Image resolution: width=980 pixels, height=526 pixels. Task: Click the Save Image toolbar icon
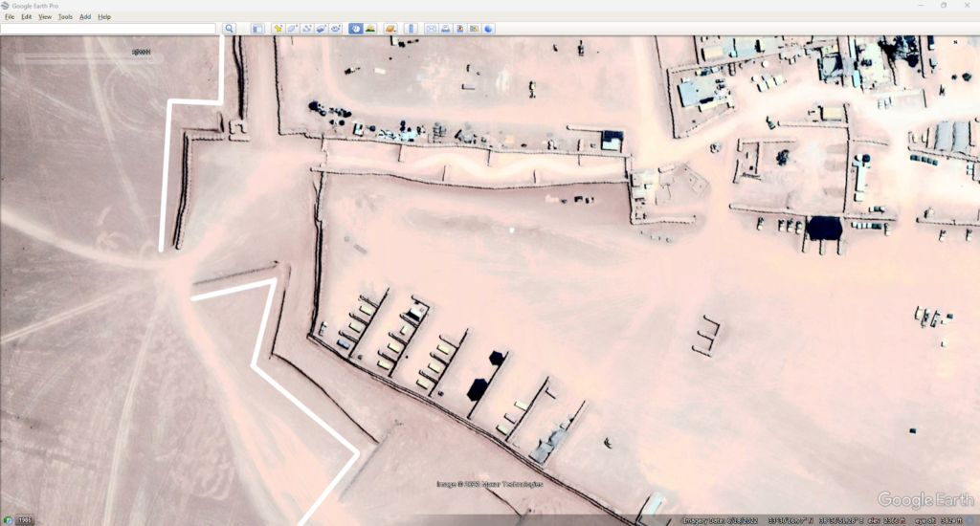[459, 29]
